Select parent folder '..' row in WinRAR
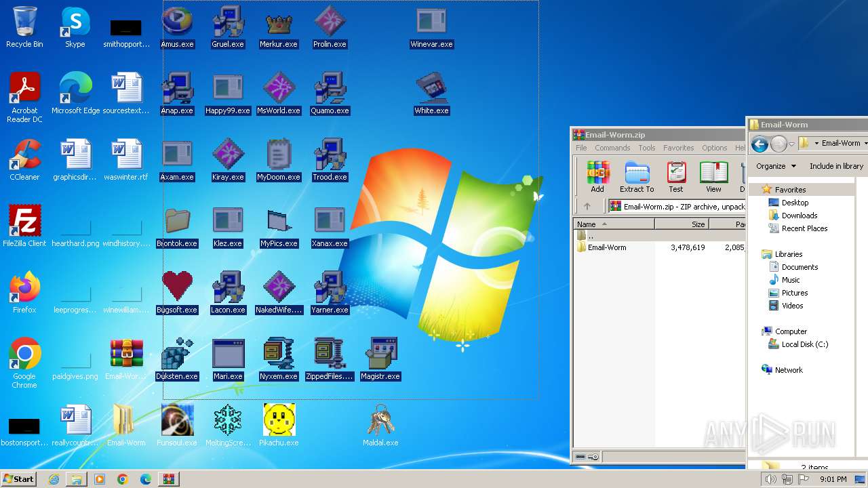The width and height of the screenshot is (868, 488). click(660, 235)
